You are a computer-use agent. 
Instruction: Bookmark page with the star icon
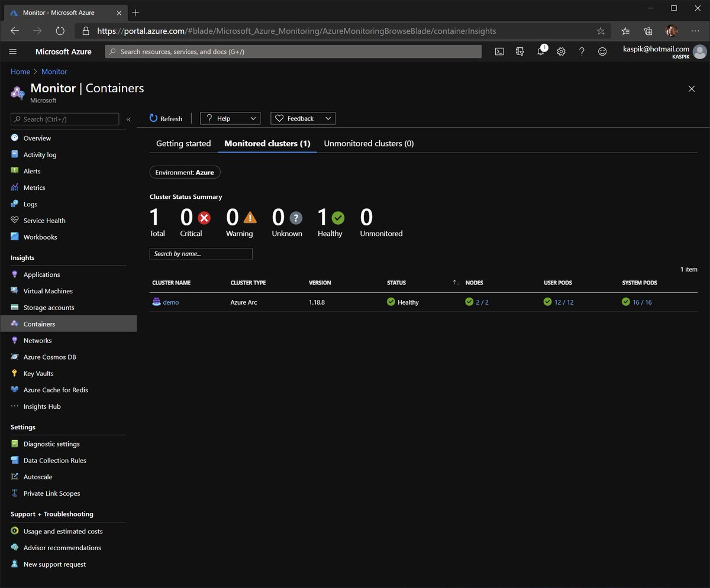(601, 31)
